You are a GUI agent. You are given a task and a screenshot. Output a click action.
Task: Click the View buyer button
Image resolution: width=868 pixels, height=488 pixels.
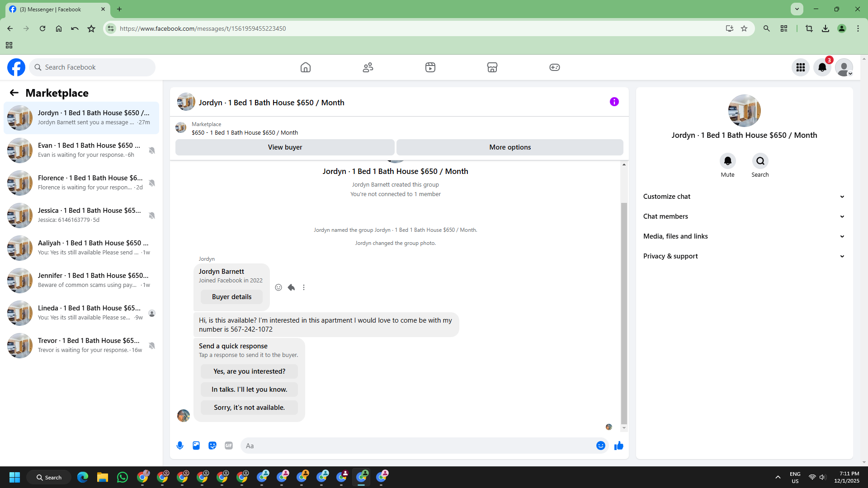coord(285,147)
